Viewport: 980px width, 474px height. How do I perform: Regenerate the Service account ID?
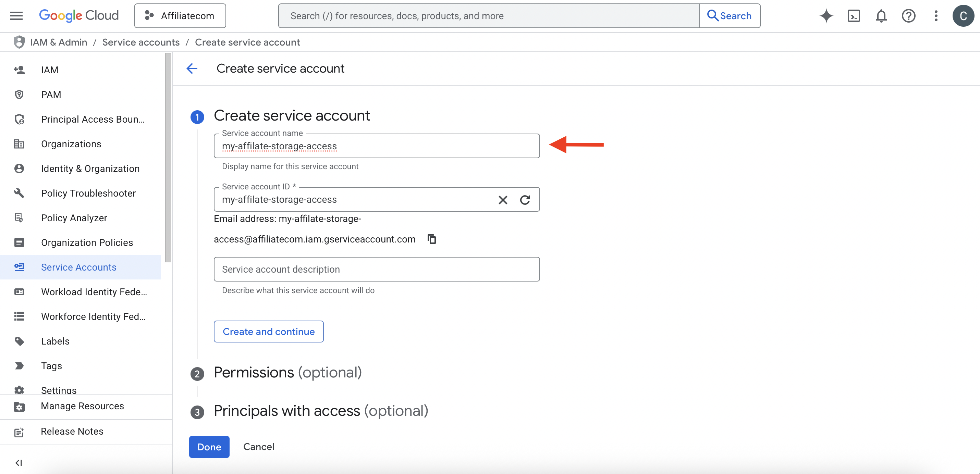[525, 200]
